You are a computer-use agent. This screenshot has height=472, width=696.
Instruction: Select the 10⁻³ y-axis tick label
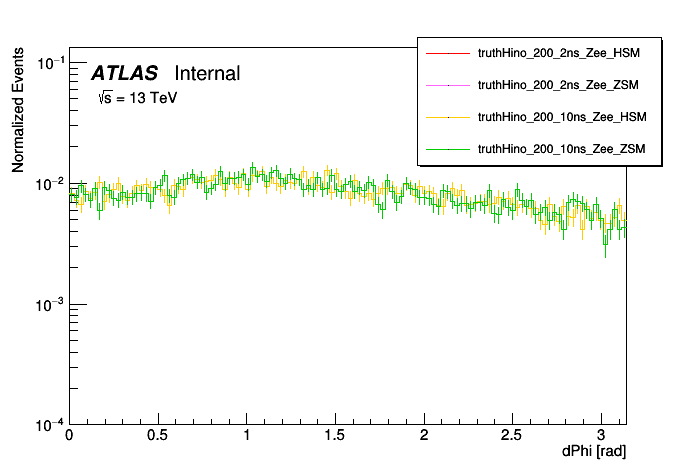[x=52, y=304]
